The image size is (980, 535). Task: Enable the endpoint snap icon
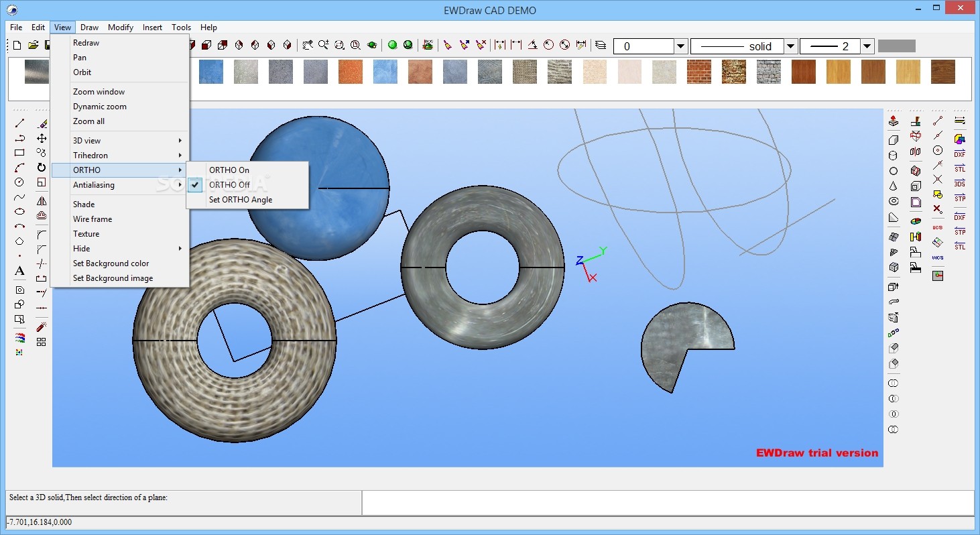point(938,121)
